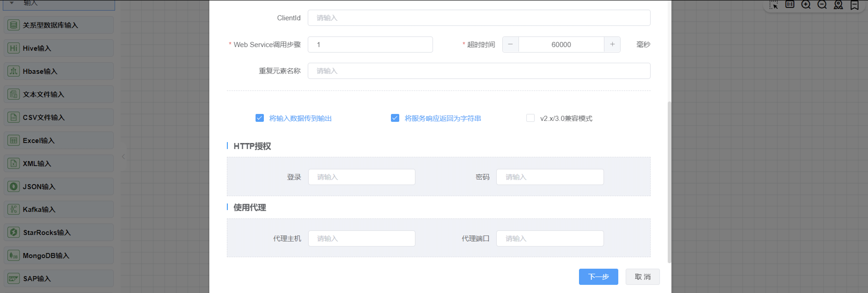Uncheck 将输入数据传到输出 checkbox
The width and height of the screenshot is (868, 293).
tap(260, 118)
